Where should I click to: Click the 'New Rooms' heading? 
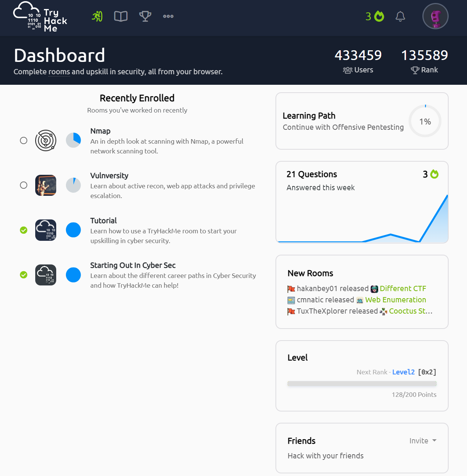[x=310, y=273]
